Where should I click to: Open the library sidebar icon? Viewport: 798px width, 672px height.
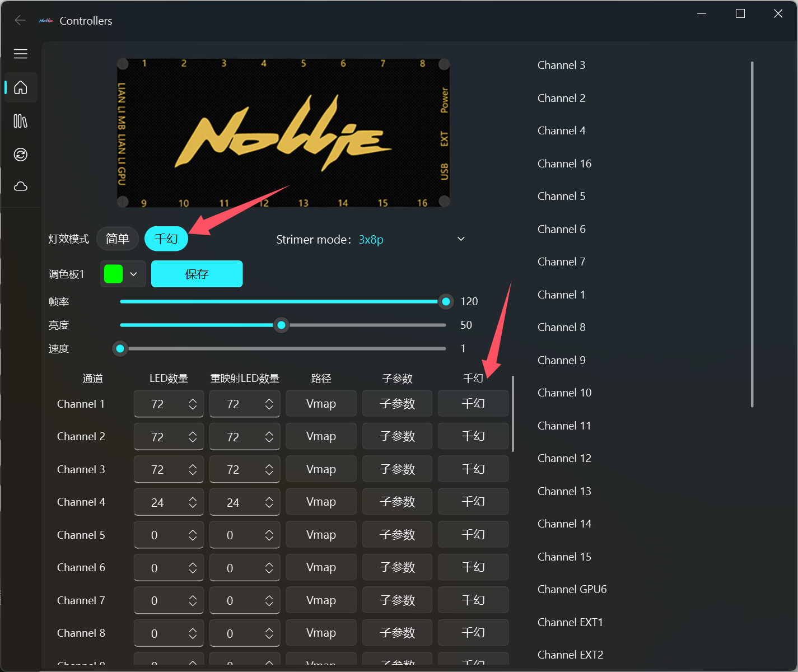pyautogui.click(x=21, y=121)
